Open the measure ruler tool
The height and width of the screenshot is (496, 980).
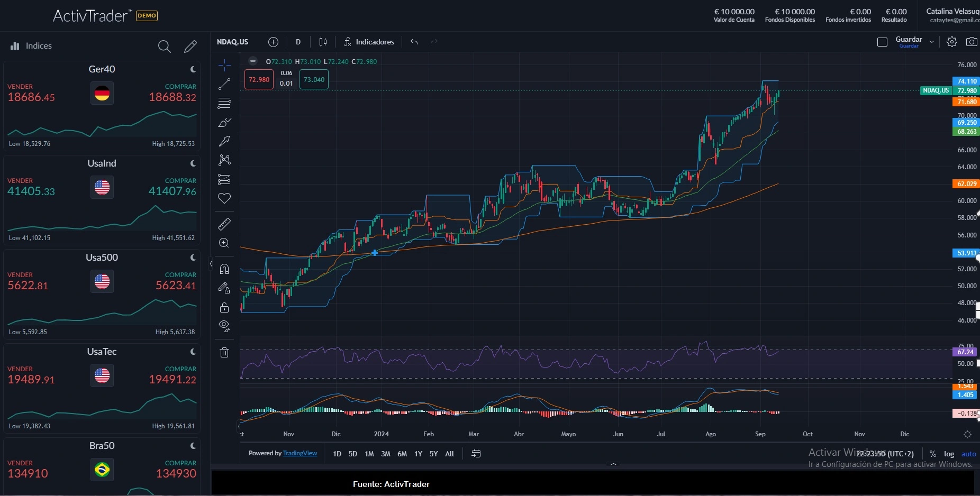pyautogui.click(x=224, y=224)
